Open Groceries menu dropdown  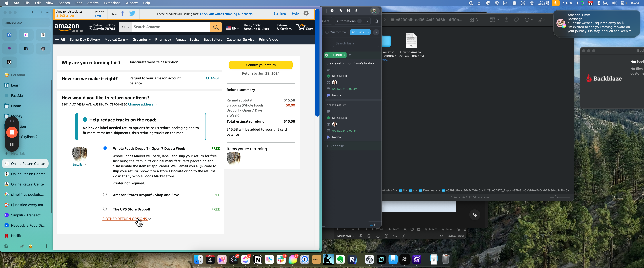142,39
